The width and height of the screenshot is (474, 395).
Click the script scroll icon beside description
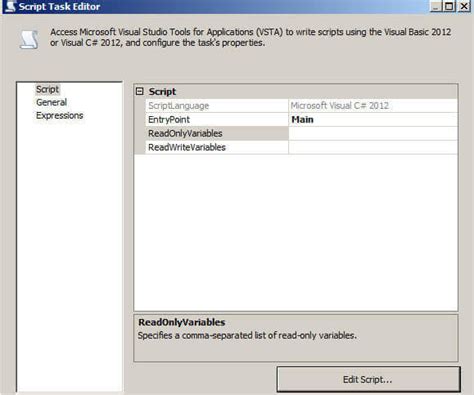tap(29, 40)
